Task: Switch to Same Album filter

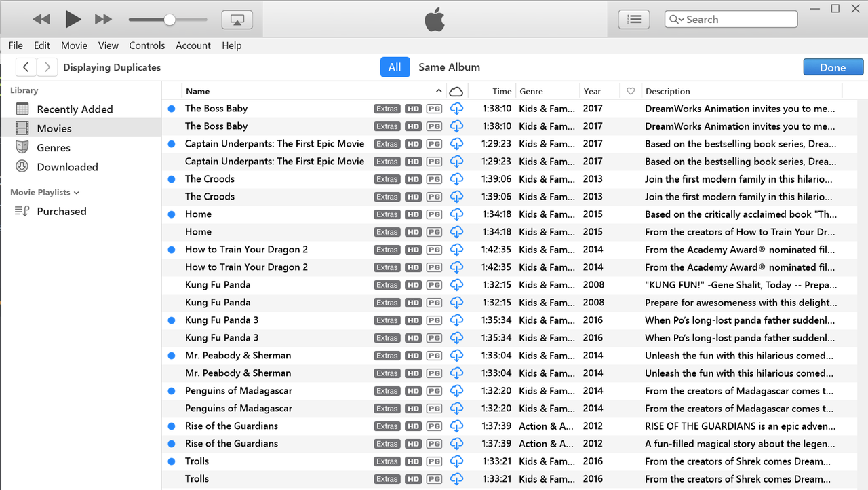Action: coord(449,67)
